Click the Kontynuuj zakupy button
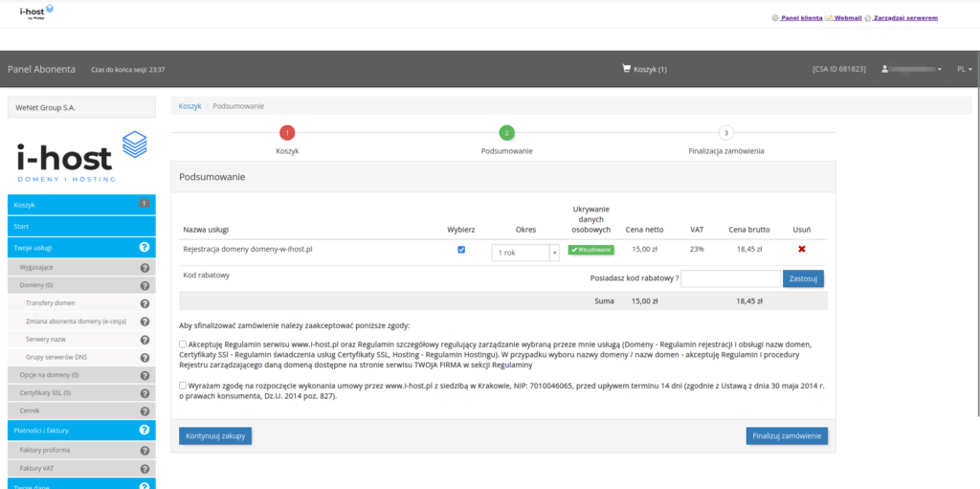Image resolution: width=980 pixels, height=489 pixels. (x=215, y=435)
